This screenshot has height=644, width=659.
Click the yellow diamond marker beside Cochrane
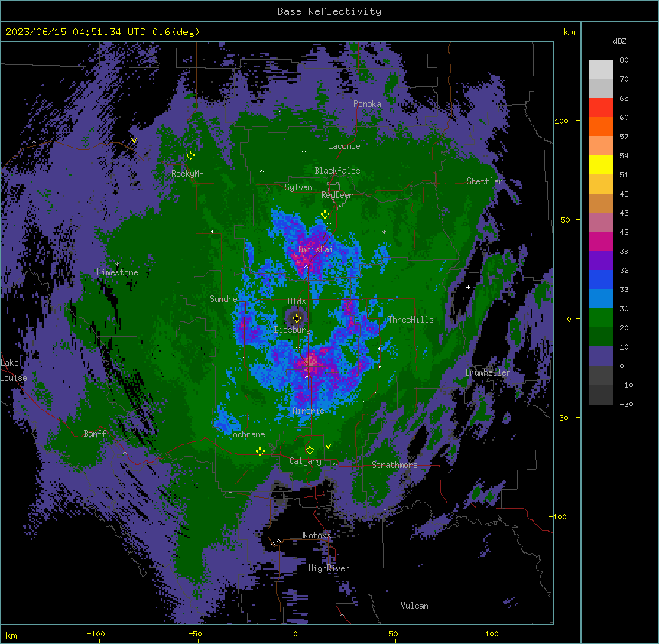pos(260,451)
